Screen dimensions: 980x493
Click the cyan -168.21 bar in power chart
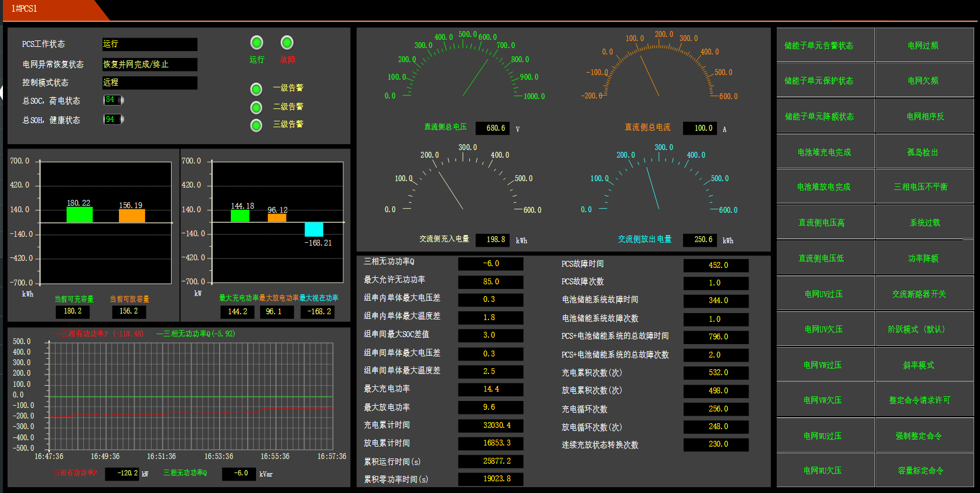(314, 230)
